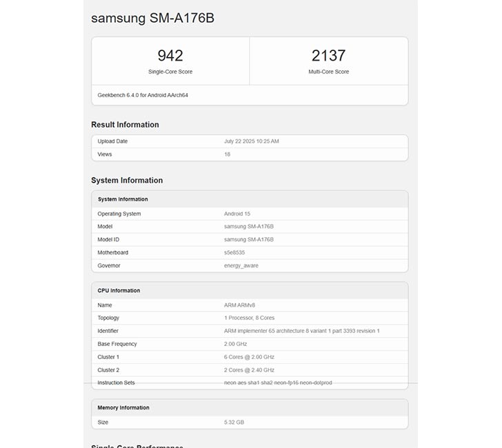Click the Identifier label
The height and width of the screenshot is (448, 502).
[x=108, y=331]
